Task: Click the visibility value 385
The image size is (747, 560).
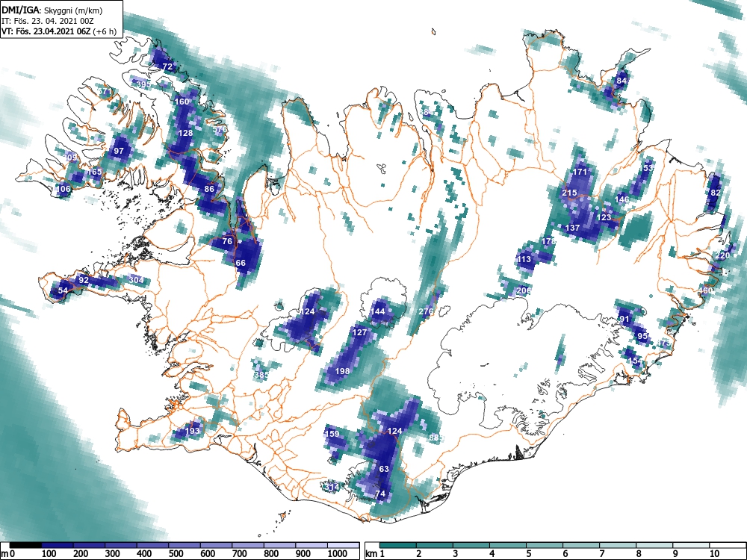Action: (x=261, y=375)
